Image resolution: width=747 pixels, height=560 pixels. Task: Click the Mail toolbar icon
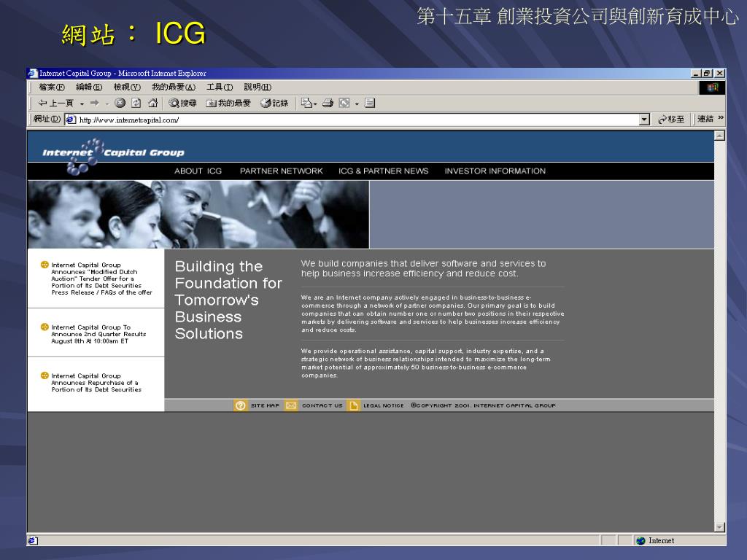click(307, 103)
